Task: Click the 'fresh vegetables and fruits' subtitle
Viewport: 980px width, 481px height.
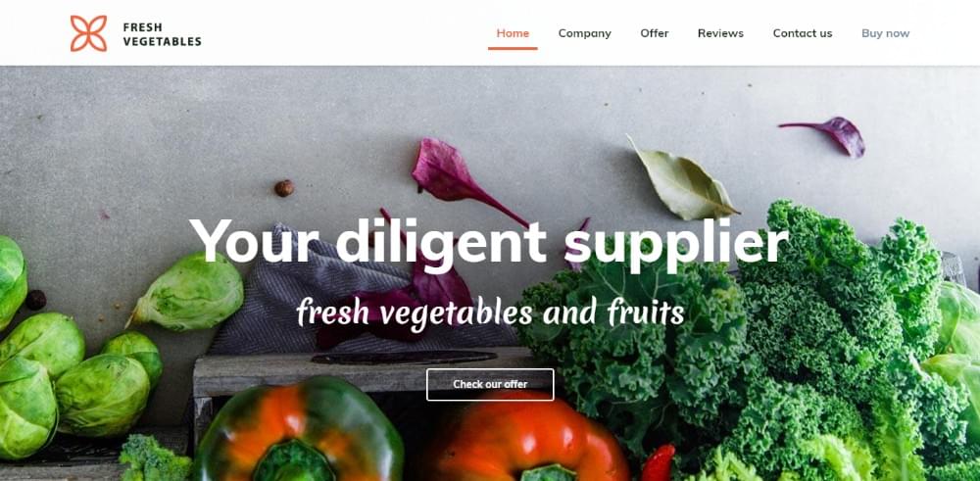Action: [x=490, y=313]
